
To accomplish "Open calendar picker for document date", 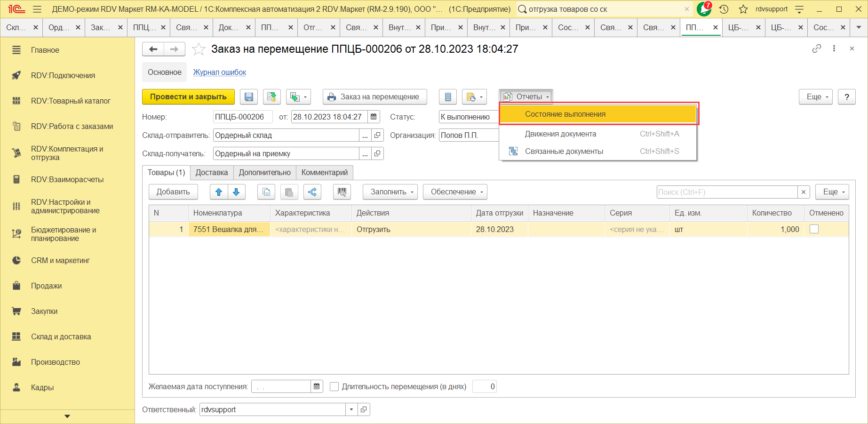I will (x=374, y=117).
